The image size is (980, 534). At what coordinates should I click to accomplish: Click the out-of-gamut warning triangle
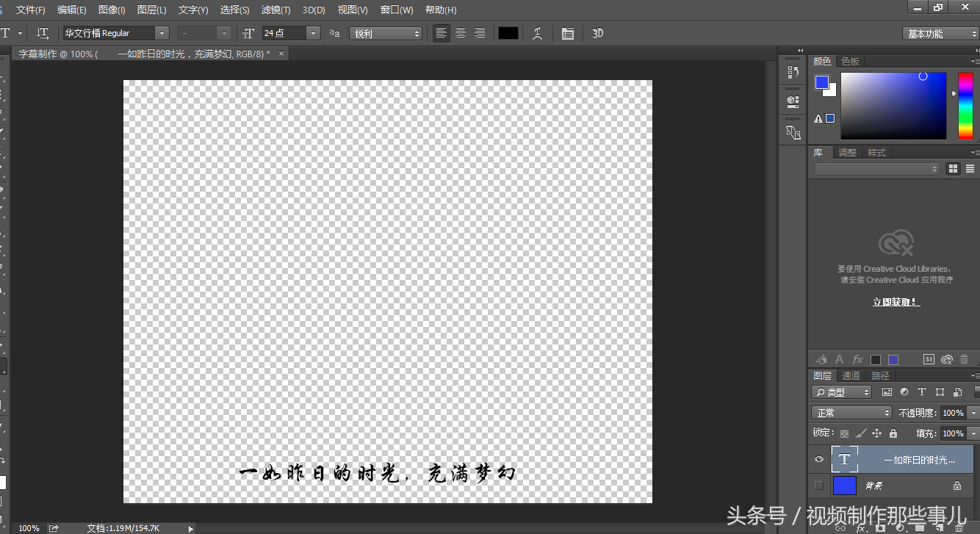click(818, 118)
